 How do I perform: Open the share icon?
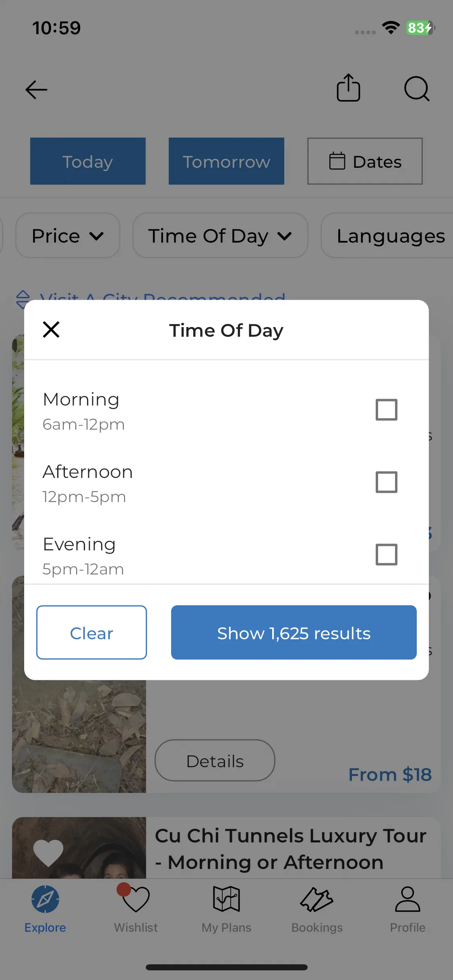click(x=348, y=88)
